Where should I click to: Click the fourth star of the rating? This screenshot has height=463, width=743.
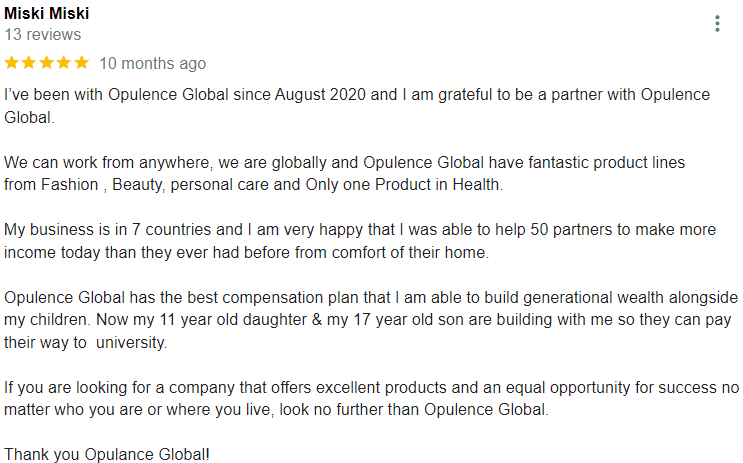point(64,63)
